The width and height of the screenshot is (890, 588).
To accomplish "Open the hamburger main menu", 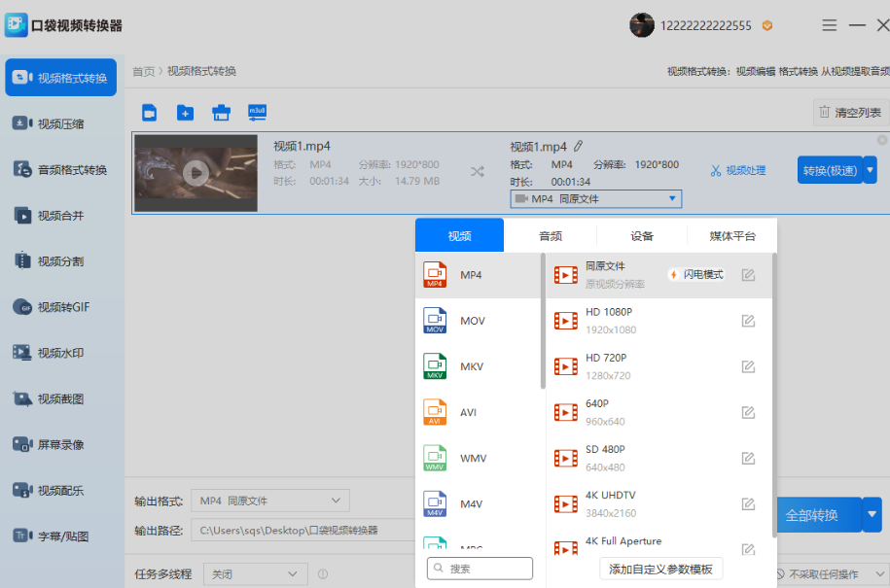I will pyautogui.click(x=829, y=25).
